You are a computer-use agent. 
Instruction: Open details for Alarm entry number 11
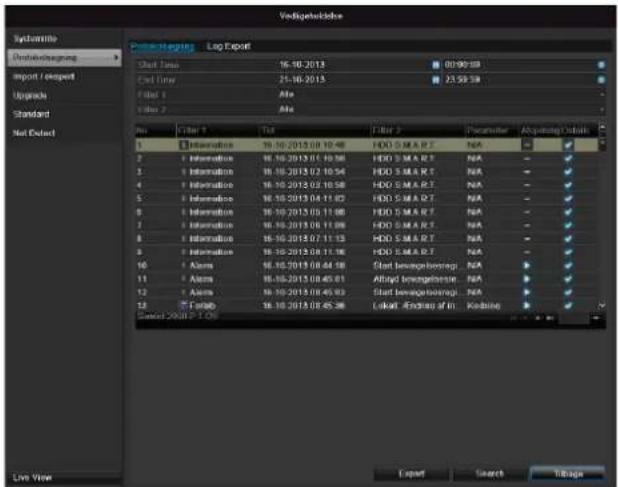(568, 279)
